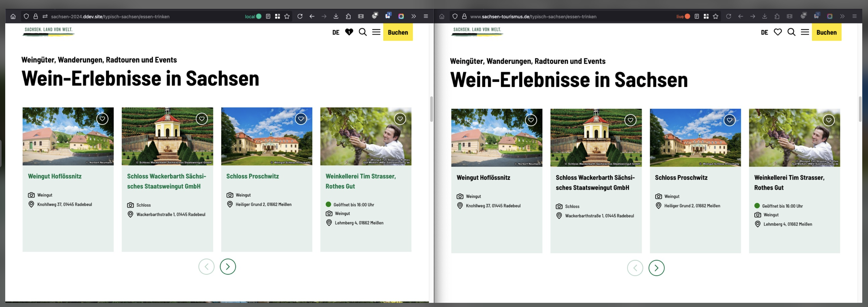Image resolution: width=868 pixels, height=307 pixels.
Task: Favorite Schloss Proschwitz card on the local site
Action: coord(301,119)
